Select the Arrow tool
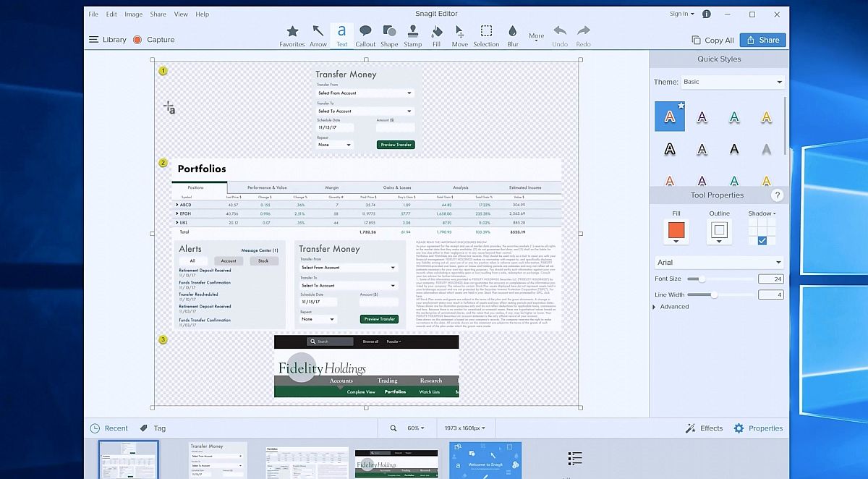This screenshot has width=868, height=479. coord(318,35)
